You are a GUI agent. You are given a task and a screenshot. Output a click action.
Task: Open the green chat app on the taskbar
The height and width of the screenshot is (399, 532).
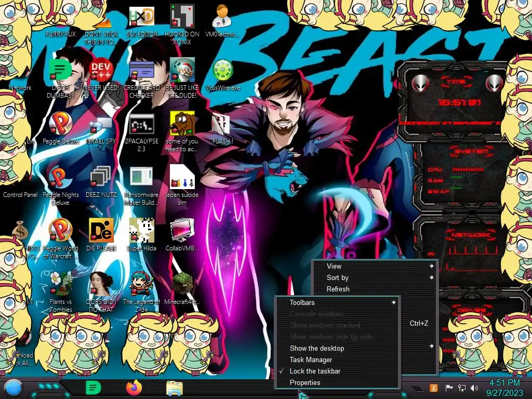[94, 388]
